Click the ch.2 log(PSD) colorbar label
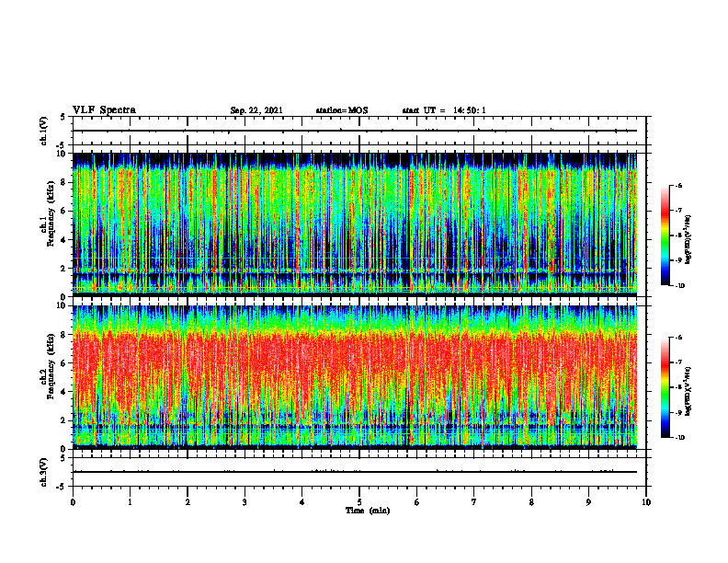 pyautogui.click(x=688, y=390)
